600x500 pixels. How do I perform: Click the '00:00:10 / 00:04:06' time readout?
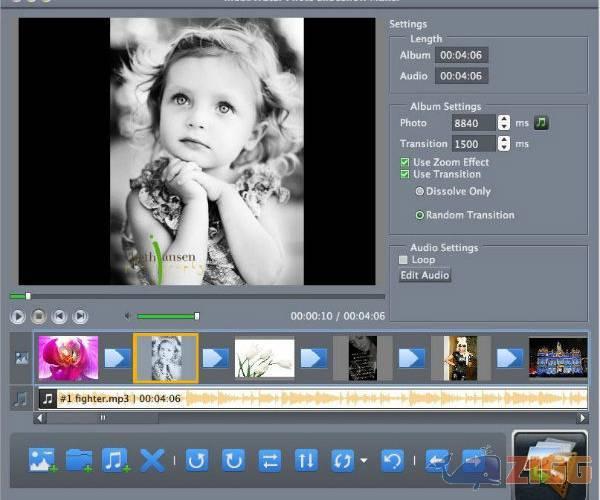[338, 316]
